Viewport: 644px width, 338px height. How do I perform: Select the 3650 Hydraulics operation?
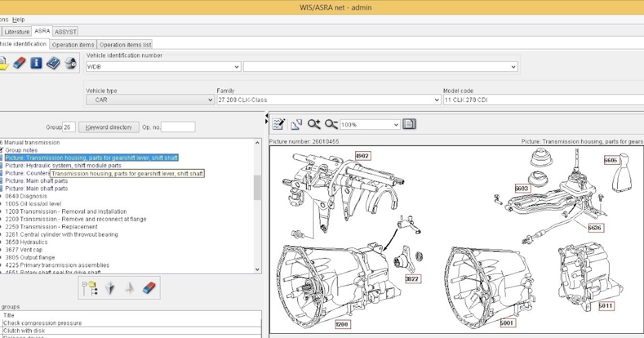[x=26, y=242]
